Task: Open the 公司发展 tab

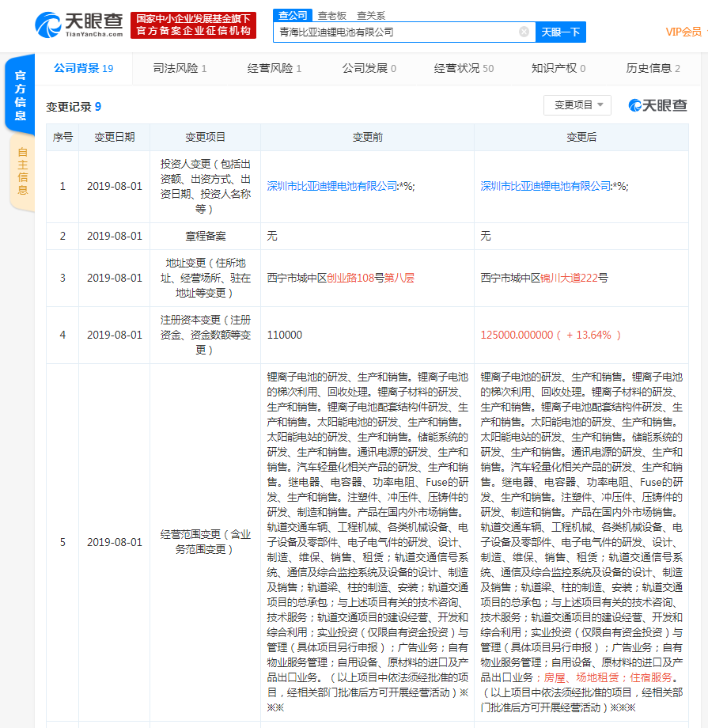Action: [369, 68]
